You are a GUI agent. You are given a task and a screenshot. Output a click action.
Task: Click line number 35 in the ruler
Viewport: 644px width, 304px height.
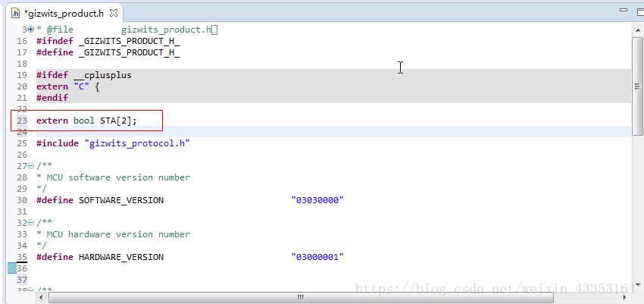(22, 257)
